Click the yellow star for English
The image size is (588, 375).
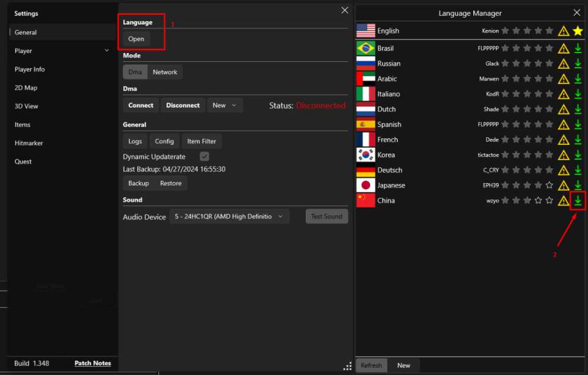(x=578, y=31)
